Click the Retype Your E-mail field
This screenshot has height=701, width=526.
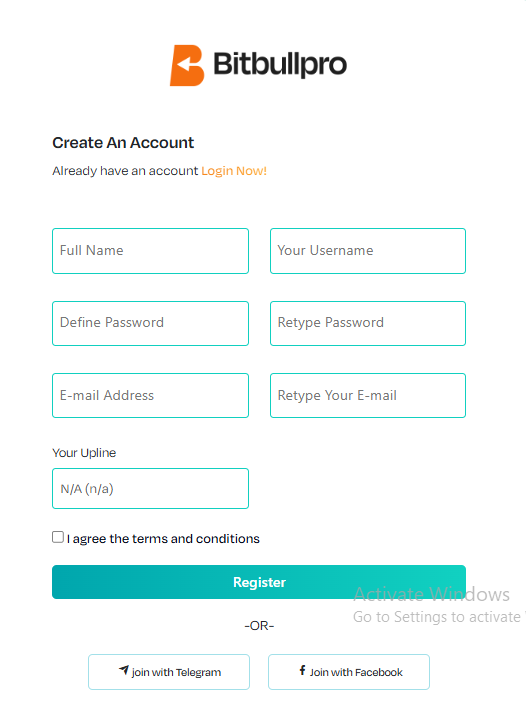point(368,396)
